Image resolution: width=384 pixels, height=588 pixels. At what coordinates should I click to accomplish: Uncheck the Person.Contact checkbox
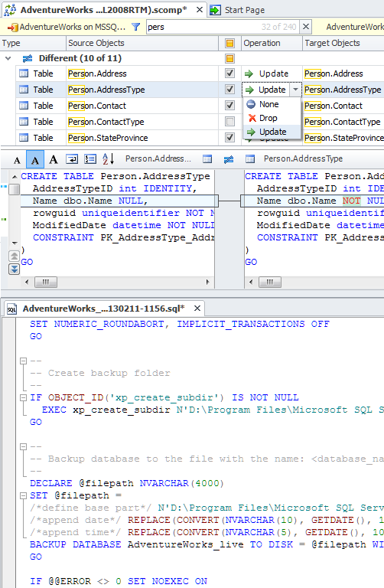pyautogui.click(x=229, y=106)
